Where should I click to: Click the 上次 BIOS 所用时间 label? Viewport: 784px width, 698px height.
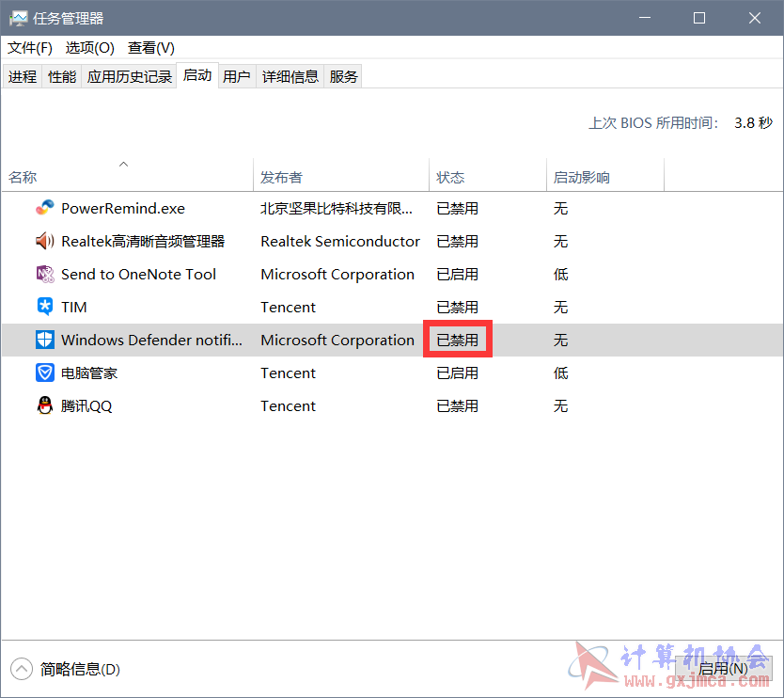654,122
